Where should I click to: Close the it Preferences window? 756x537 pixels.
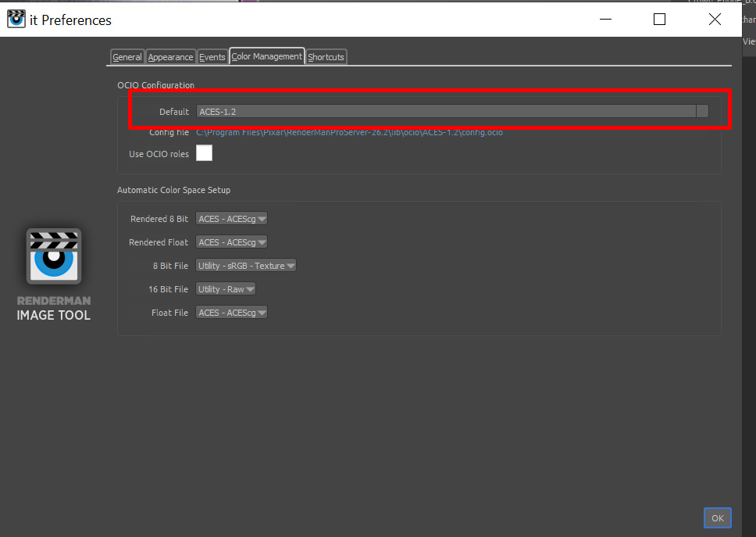715,20
